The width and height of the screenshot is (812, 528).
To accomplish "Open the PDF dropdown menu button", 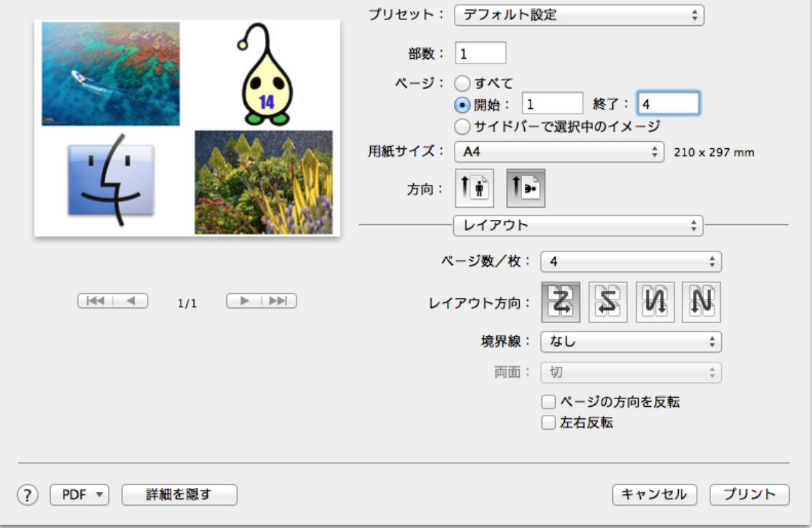I will tap(79, 495).
